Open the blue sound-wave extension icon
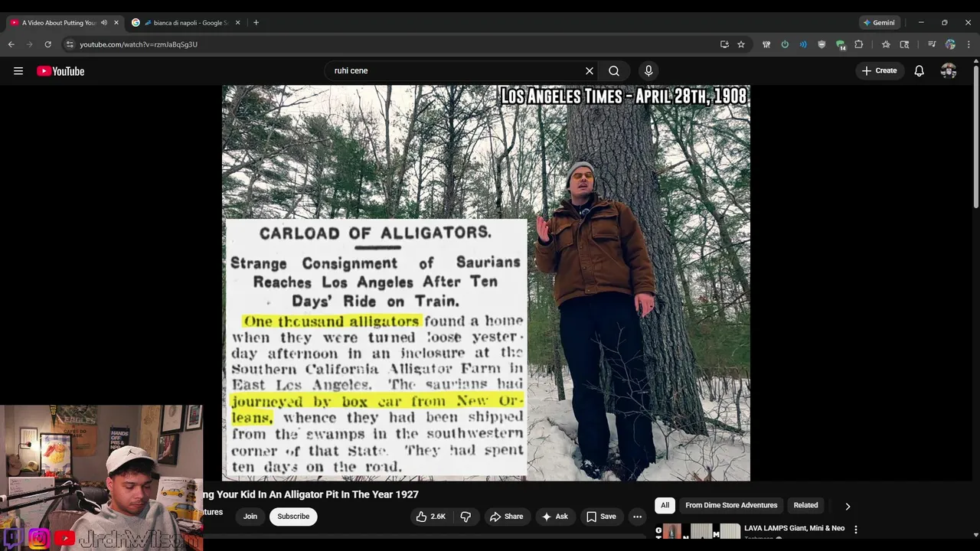 click(803, 44)
